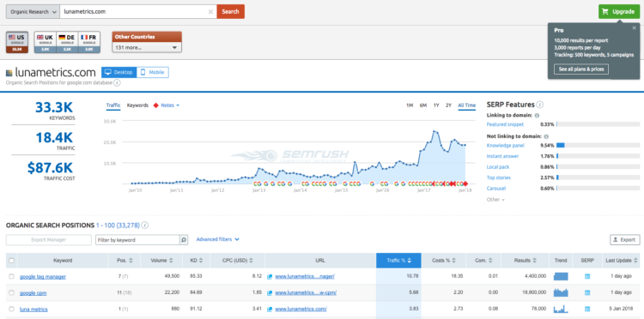This screenshot has height=319, width=644.
Task: Click info icon beside Organic Search Positions count
Action: click(145, 226)
